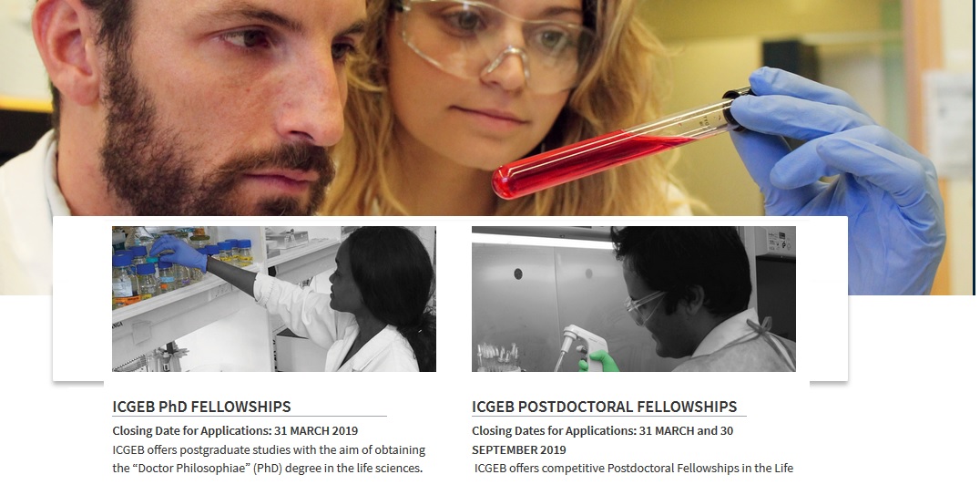Click the 'ICGEB offers postgraduate studies' paragraph line
The height and width of the screenshot is (485, 980).
pyautogui.click(x=269, y=450)
